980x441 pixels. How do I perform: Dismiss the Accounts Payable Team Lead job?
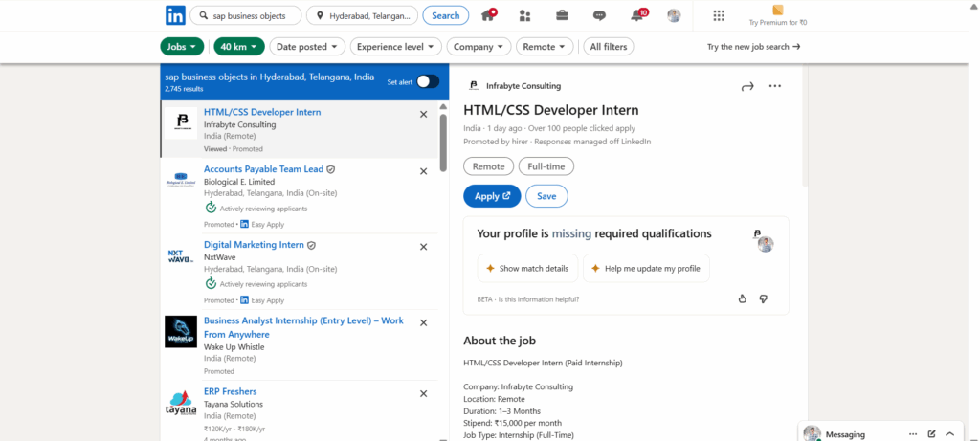click(423, 171)
